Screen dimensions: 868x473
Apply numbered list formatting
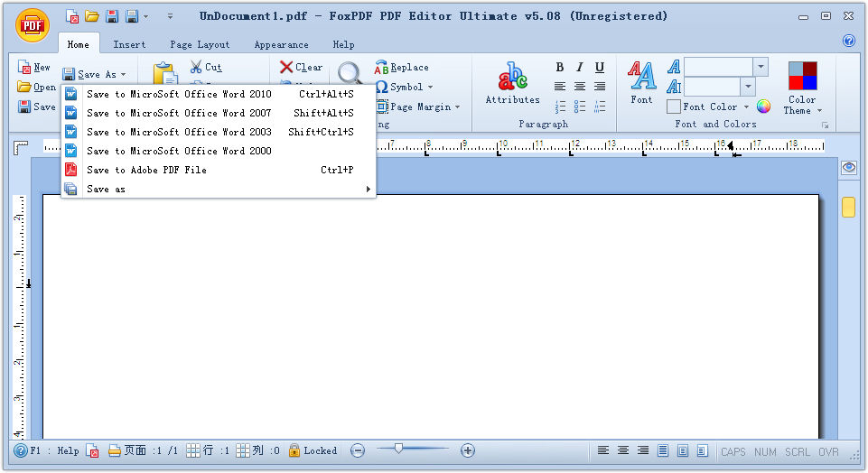(x=560, y=107)
